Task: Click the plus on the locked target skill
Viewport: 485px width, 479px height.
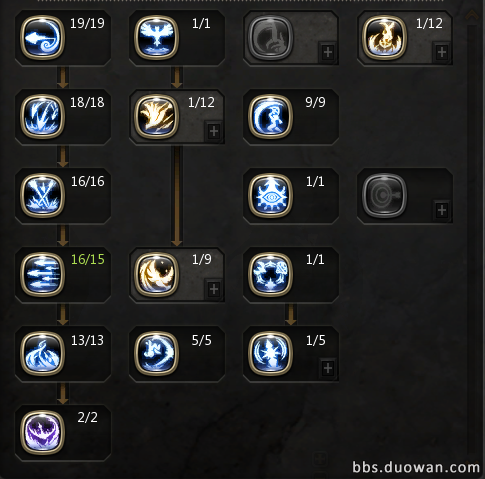Action: click(442, 210)
